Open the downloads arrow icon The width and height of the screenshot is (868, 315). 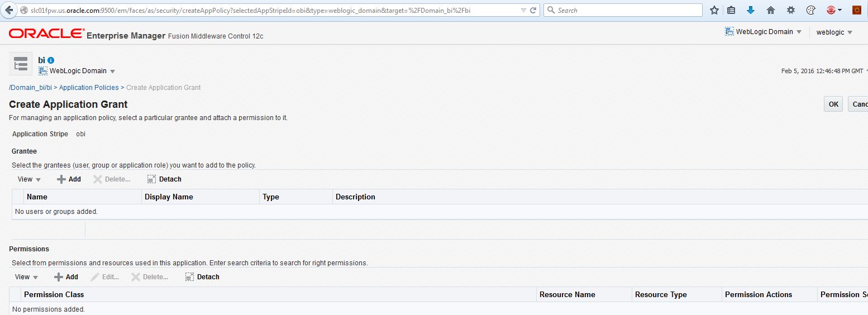point(751,10)
